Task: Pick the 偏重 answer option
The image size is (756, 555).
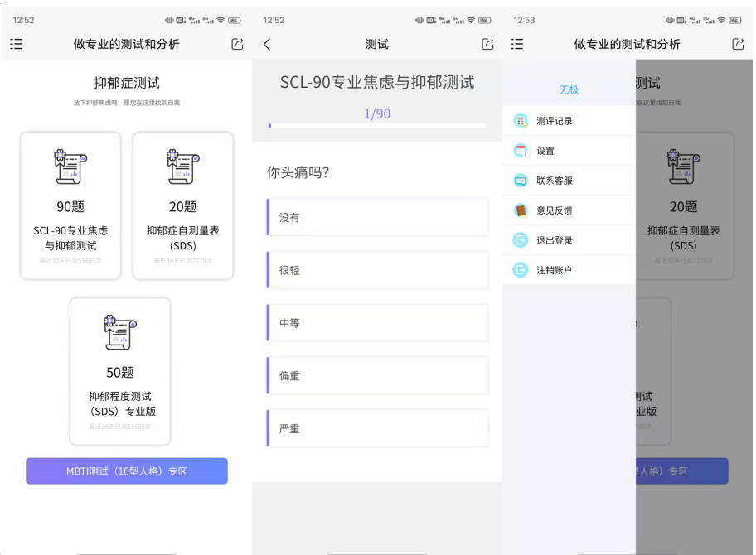Action: (377, 376)
